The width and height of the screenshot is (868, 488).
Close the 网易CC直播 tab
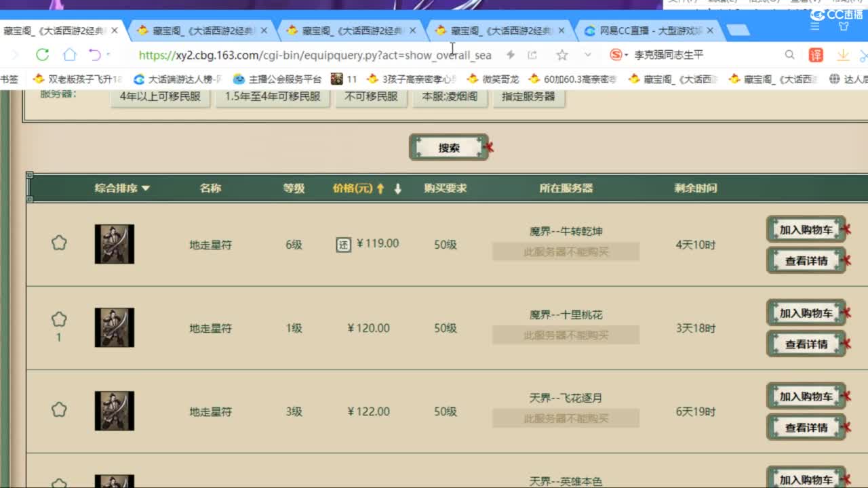coord(710,30)
